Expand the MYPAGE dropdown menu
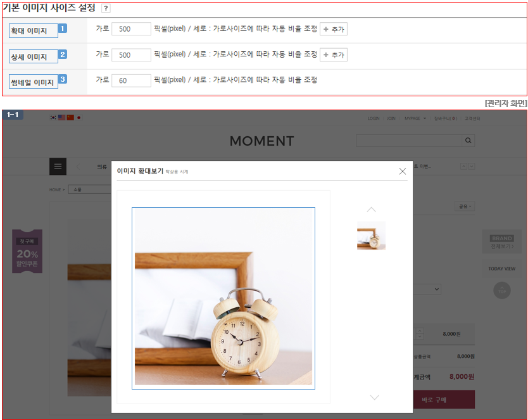528x420 pixels. point(415,118)
